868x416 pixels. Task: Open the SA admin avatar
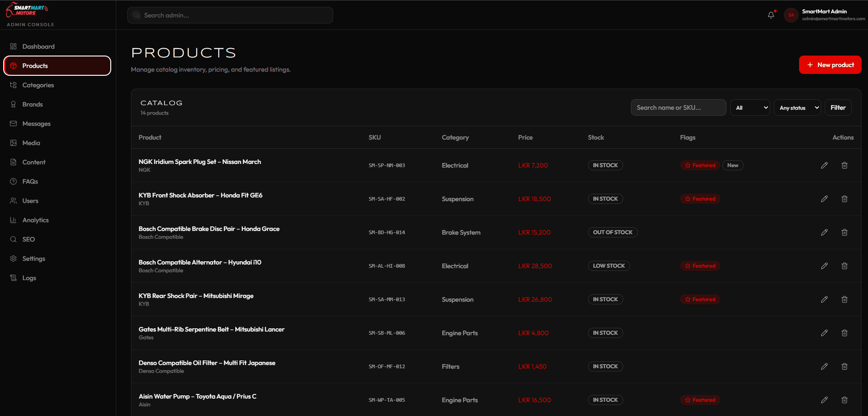(x=791, y=15)
